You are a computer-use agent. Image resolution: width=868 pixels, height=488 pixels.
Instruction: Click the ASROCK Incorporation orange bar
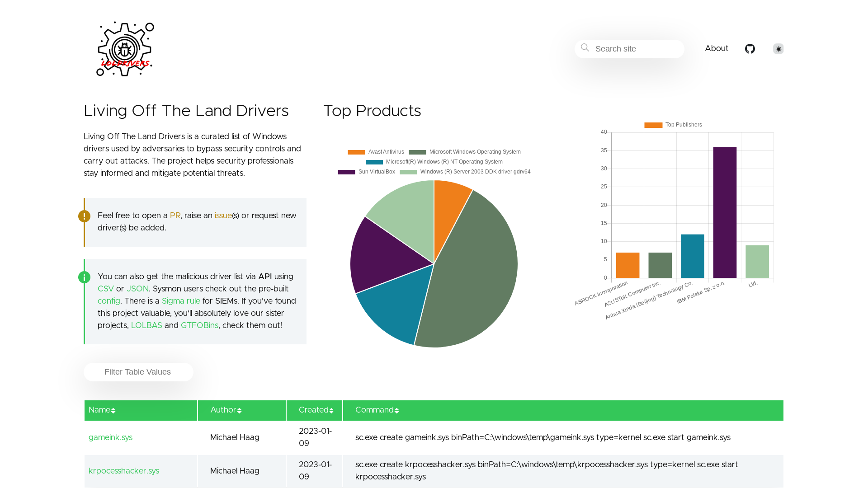(x=627, y=265)
